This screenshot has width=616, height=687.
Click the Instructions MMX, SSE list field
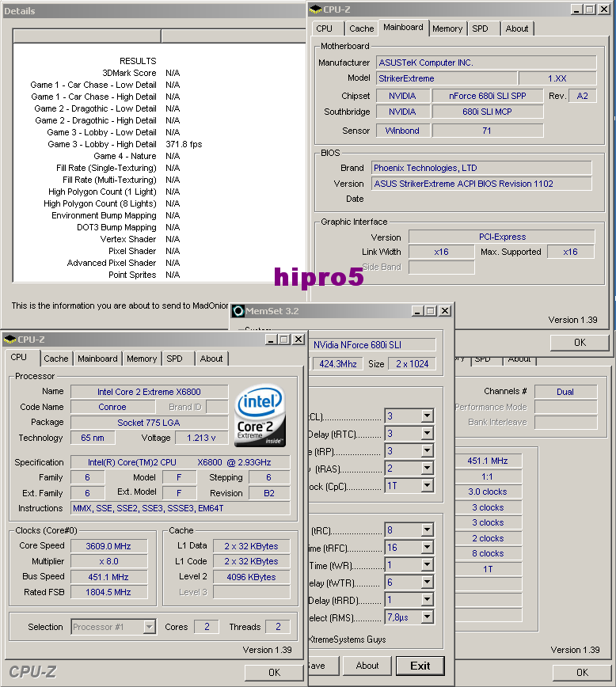pos(181,508)
